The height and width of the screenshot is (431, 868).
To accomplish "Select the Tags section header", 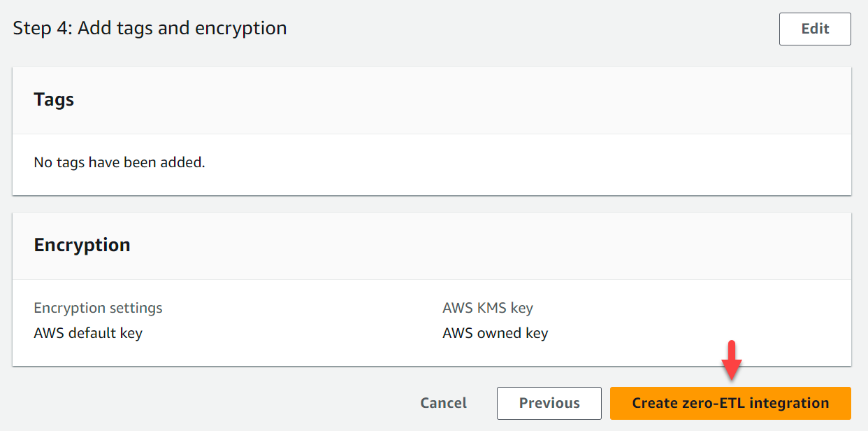I will pyautogui.click(x=54, y=99).
